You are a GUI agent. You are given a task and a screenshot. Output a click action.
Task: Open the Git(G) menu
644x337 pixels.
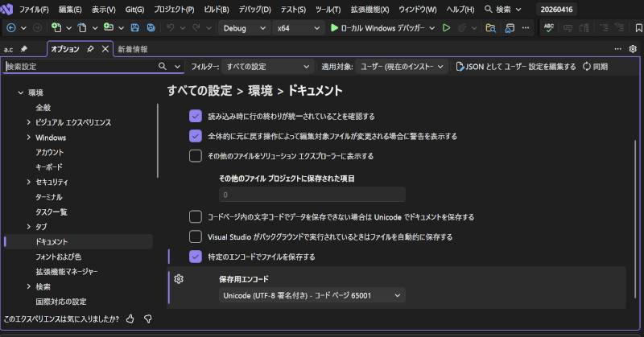coord(134,9)
